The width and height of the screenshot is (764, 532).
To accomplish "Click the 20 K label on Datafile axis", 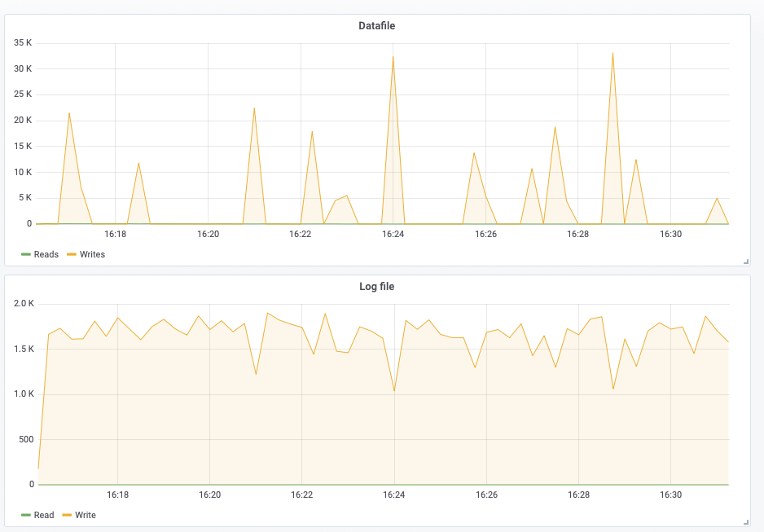I will [23, 121].
